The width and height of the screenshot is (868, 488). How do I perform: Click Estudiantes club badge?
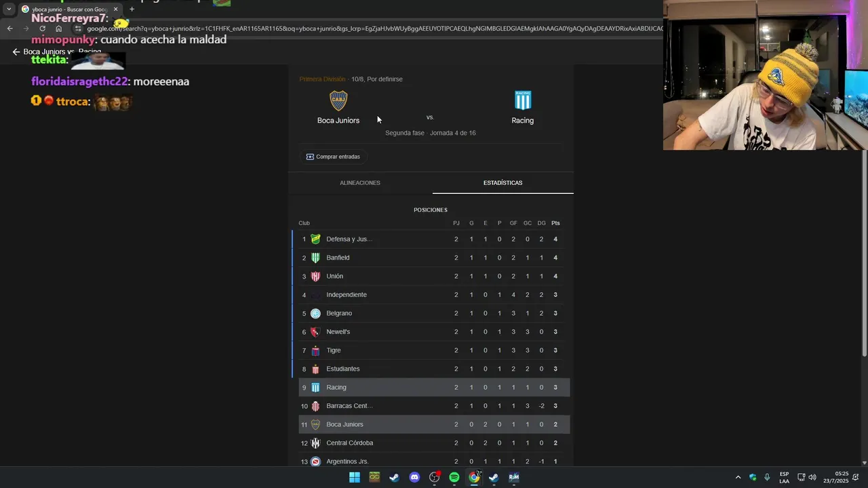click(x=315, y=369)
